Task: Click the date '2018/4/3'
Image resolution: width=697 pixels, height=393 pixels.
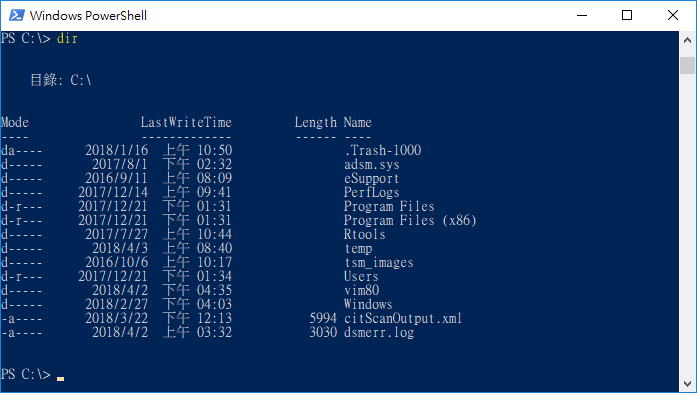Action: coord(120,248)
